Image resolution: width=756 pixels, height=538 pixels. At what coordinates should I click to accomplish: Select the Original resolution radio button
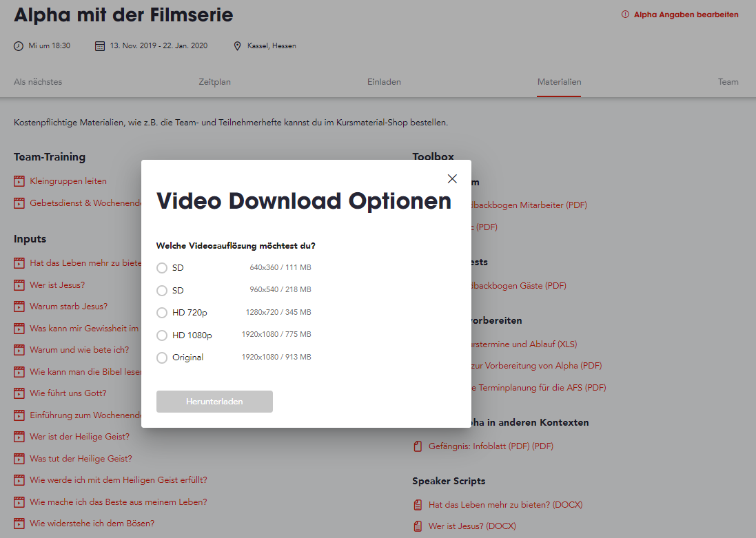click(x=162, y=358)
